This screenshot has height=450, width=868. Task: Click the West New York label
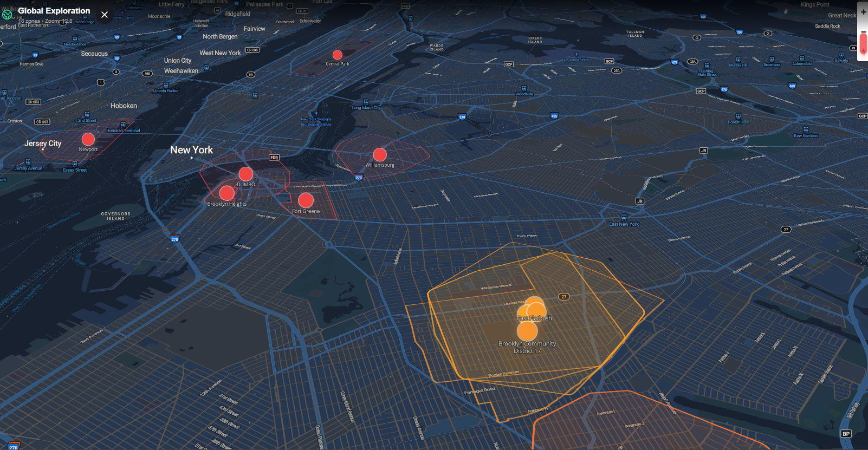point(220,53)
